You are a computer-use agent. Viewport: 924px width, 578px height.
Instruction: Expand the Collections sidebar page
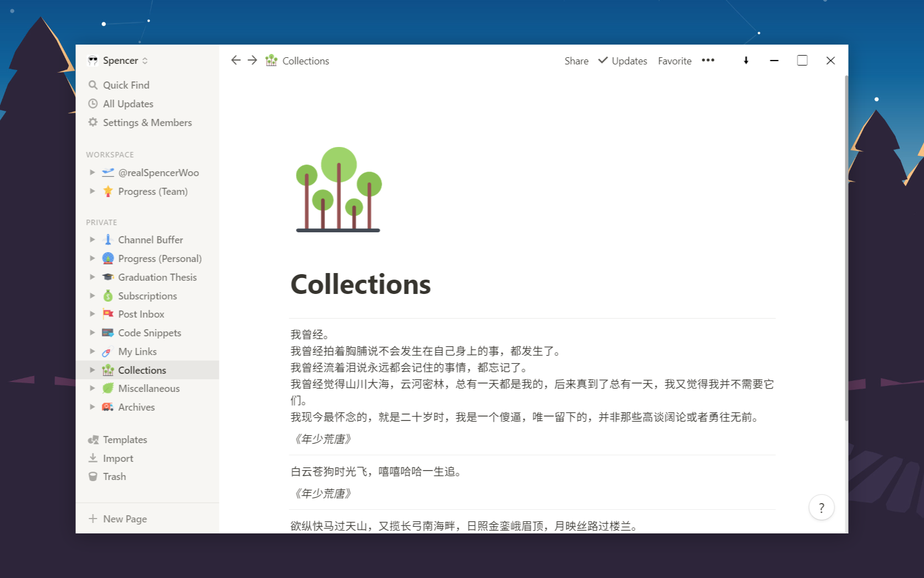click(x=92, y=370)
